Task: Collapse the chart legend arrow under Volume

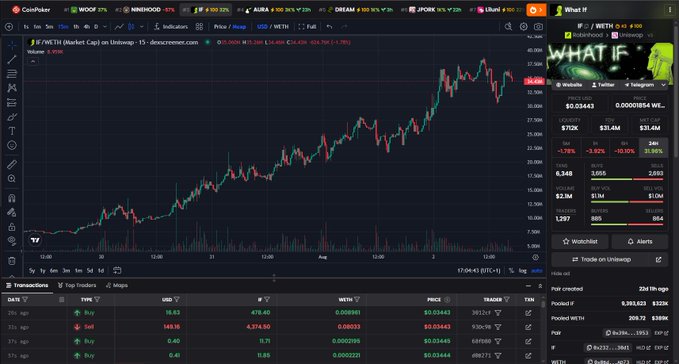Action: click(x=33, y=61)
